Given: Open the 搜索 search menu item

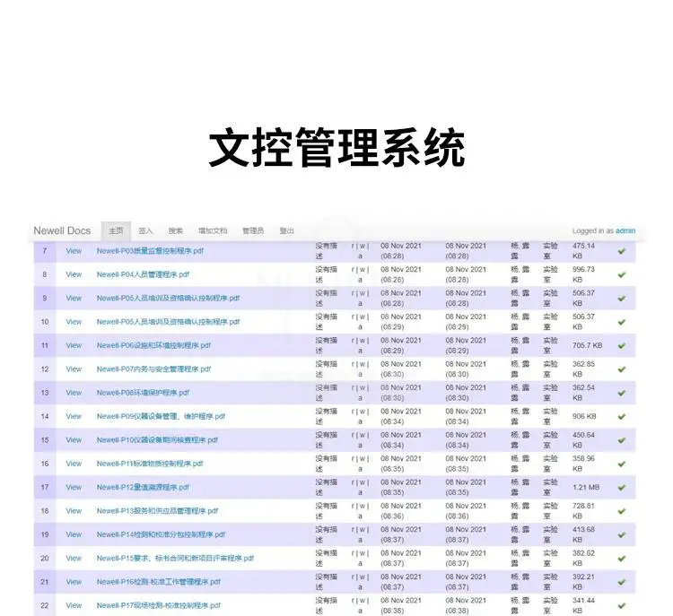Looking at the screenshot, I should [176, 230].
